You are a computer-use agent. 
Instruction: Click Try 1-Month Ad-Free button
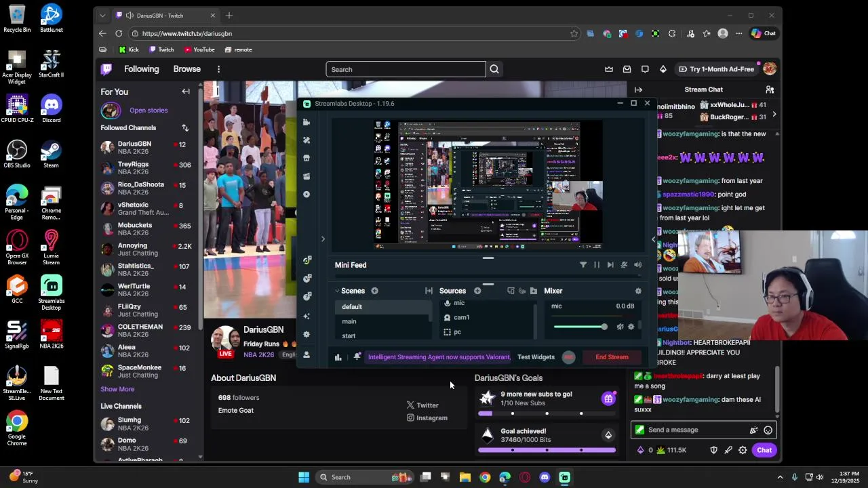tap(716, 69)
